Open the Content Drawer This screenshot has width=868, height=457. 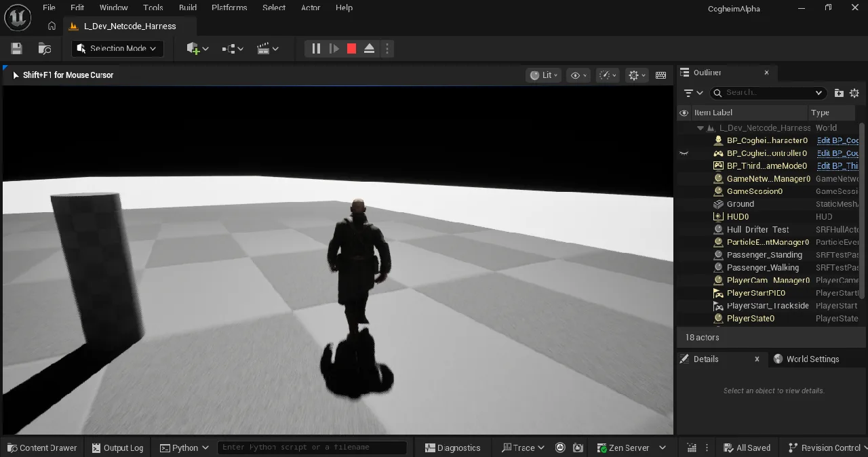point(42,448)
